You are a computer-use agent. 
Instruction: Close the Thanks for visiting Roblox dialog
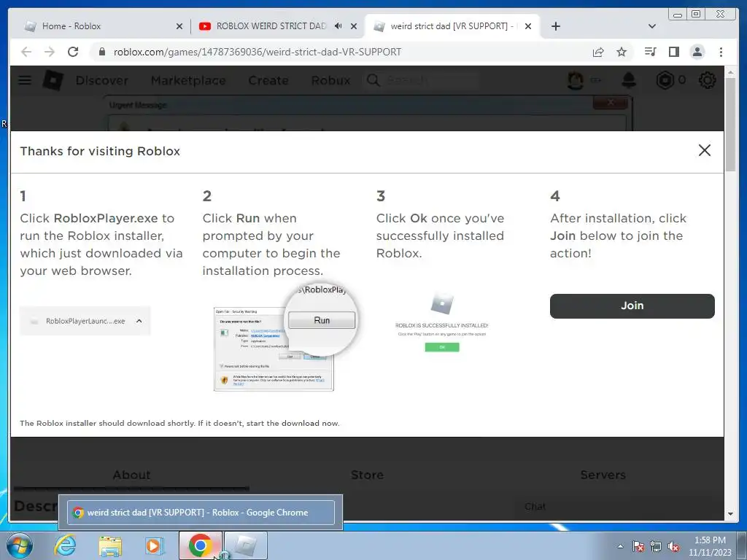(x=704, y=150)
